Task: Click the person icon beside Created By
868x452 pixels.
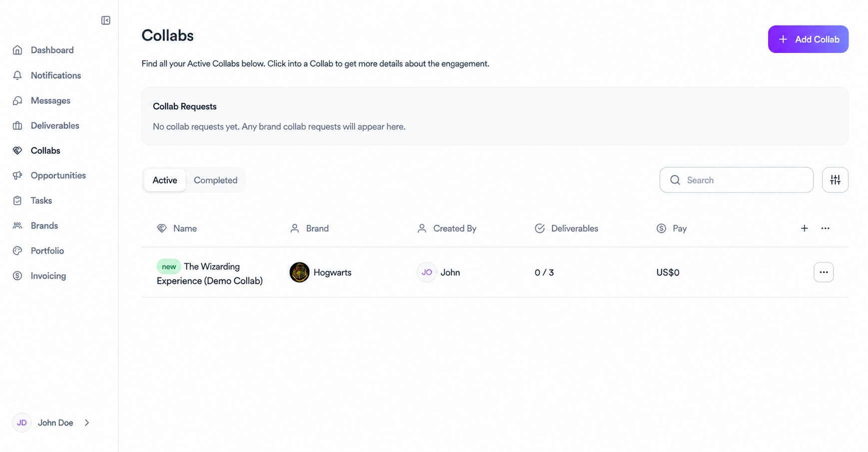Action: (x=422, y=228)
